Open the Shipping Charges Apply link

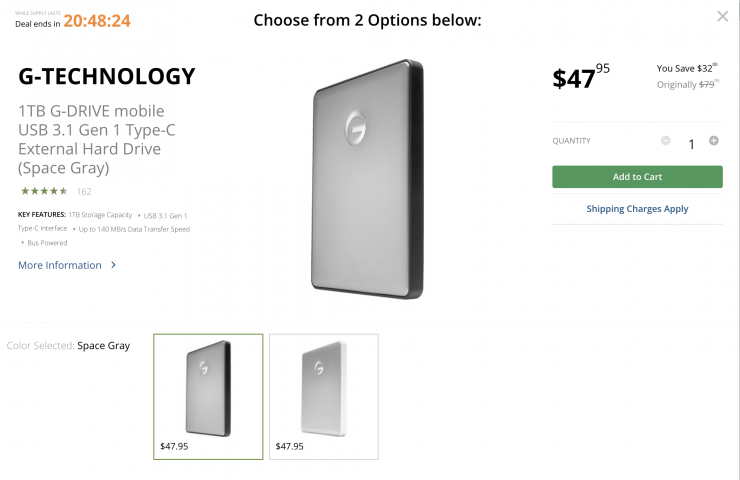coord(637,209)
